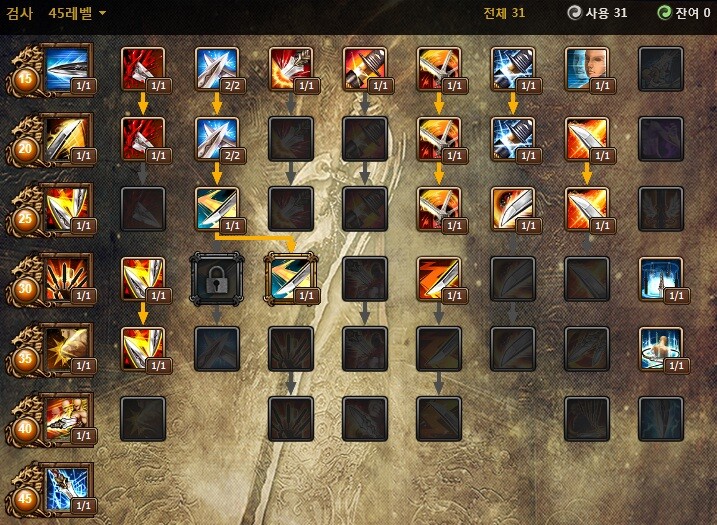Select the level 20 golden blade skill

(67, 139)
